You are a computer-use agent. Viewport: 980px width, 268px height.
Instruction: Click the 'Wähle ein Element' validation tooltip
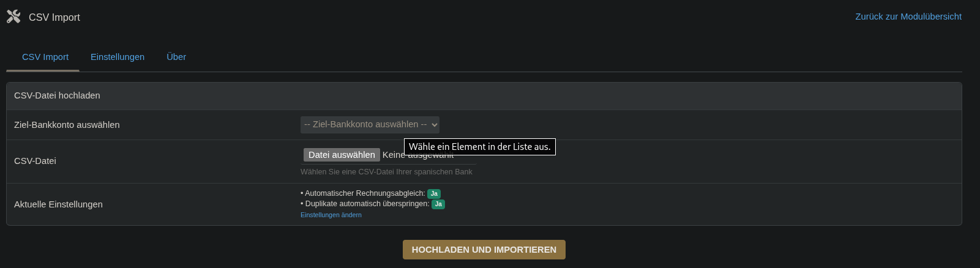479,147
